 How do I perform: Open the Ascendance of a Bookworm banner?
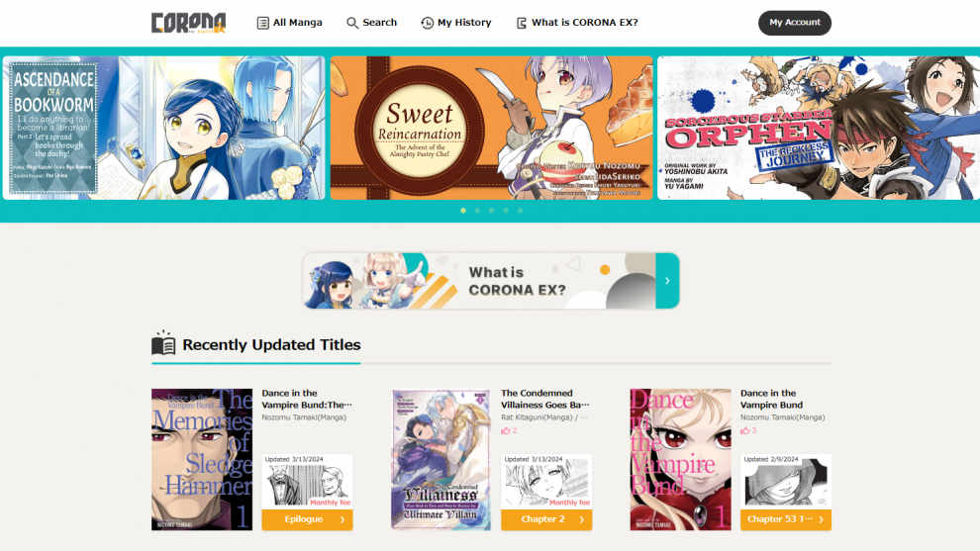[163, 128]
